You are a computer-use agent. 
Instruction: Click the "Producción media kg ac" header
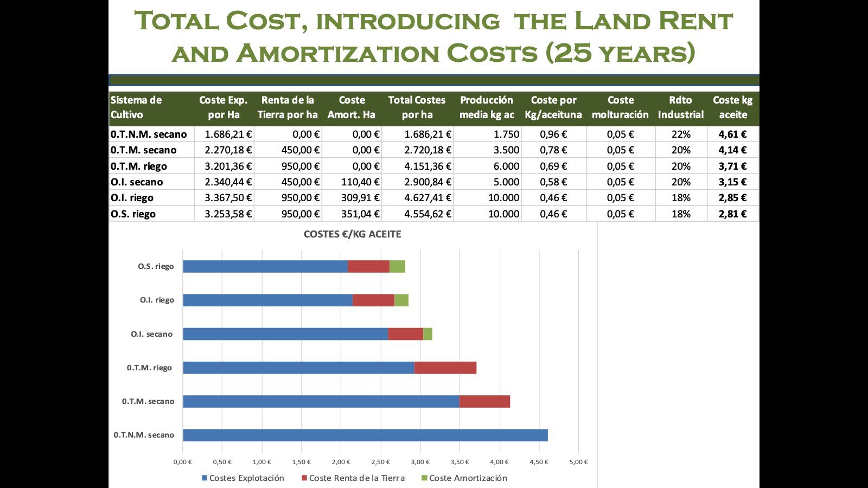[486, 107]
